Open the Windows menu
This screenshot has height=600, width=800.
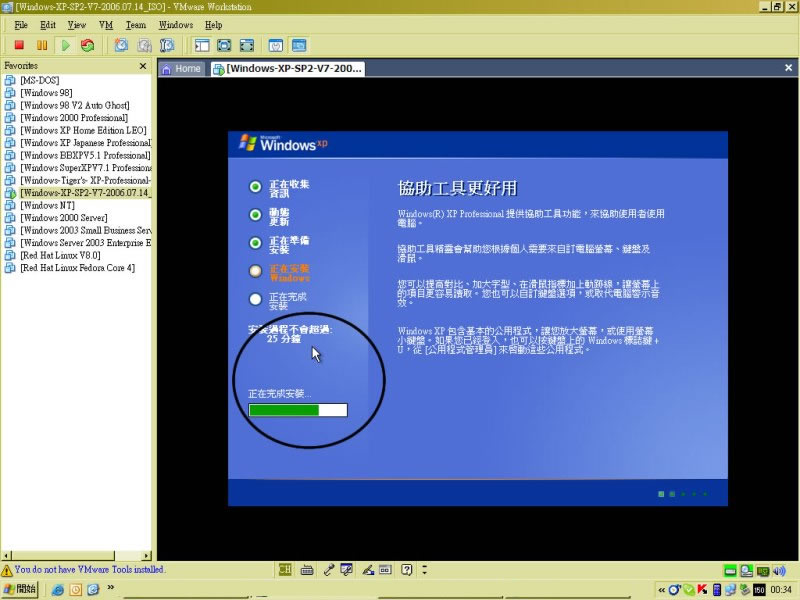click(x=176, y=25)
